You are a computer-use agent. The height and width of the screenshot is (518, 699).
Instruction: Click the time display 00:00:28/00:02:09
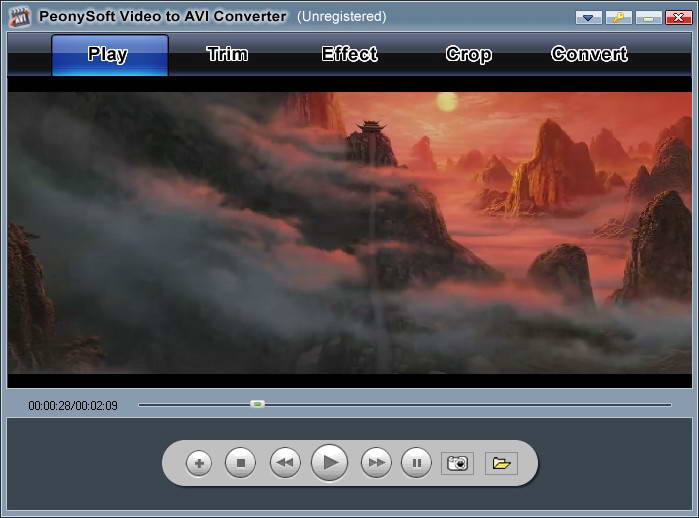[73, 406]
